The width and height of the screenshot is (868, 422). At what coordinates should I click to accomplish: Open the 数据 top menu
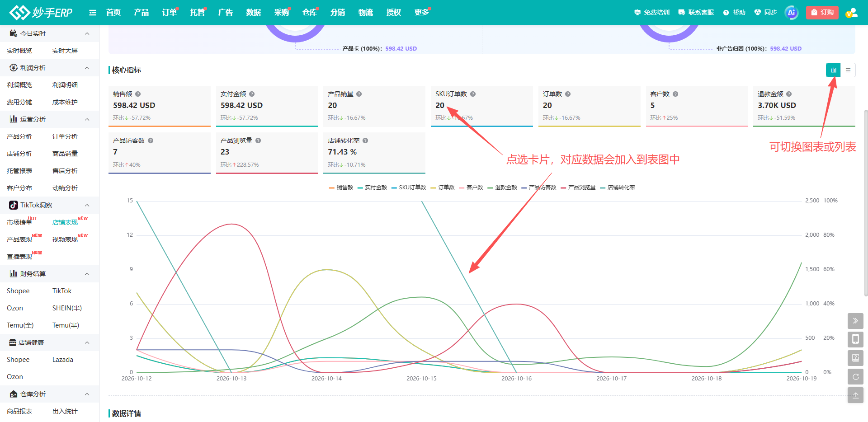(254, 13)
